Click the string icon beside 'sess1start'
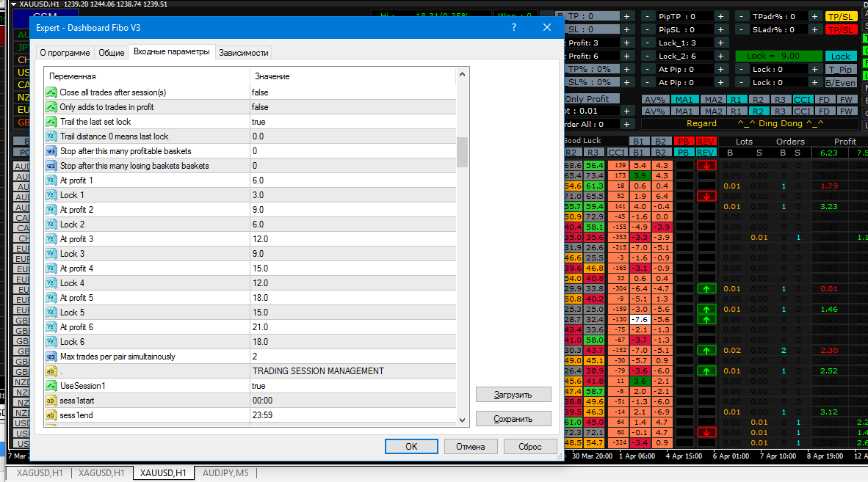Viewport: 868px width, 482px height. click(x=51, y=400)
